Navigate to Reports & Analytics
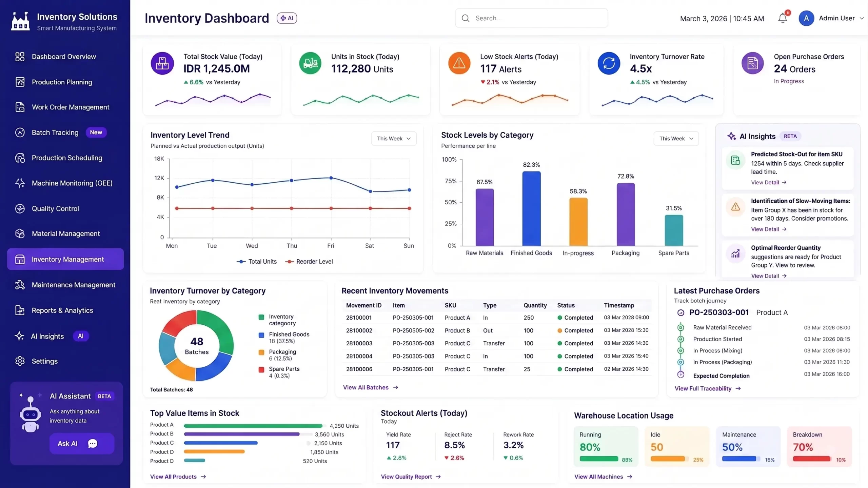This screenshot has height=488, width=868. [65, 310]
